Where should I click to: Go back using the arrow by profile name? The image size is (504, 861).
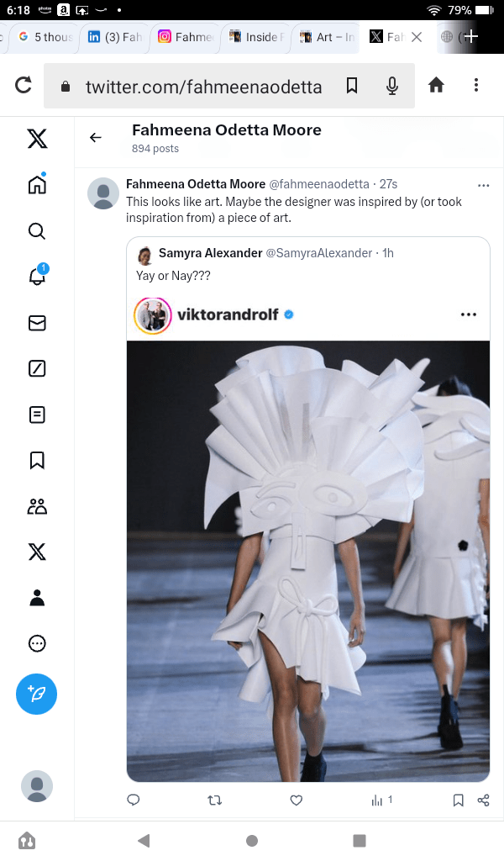(x=96, y=138)
